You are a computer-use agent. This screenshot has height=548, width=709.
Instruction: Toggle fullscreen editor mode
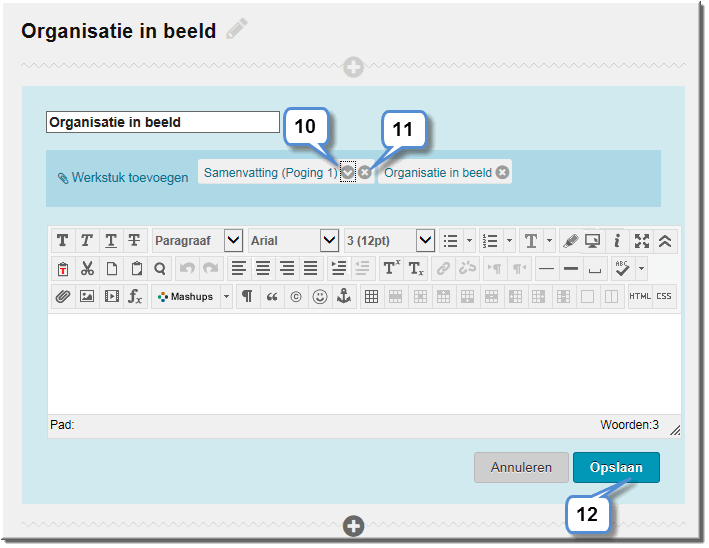click(x=641, y=241)
